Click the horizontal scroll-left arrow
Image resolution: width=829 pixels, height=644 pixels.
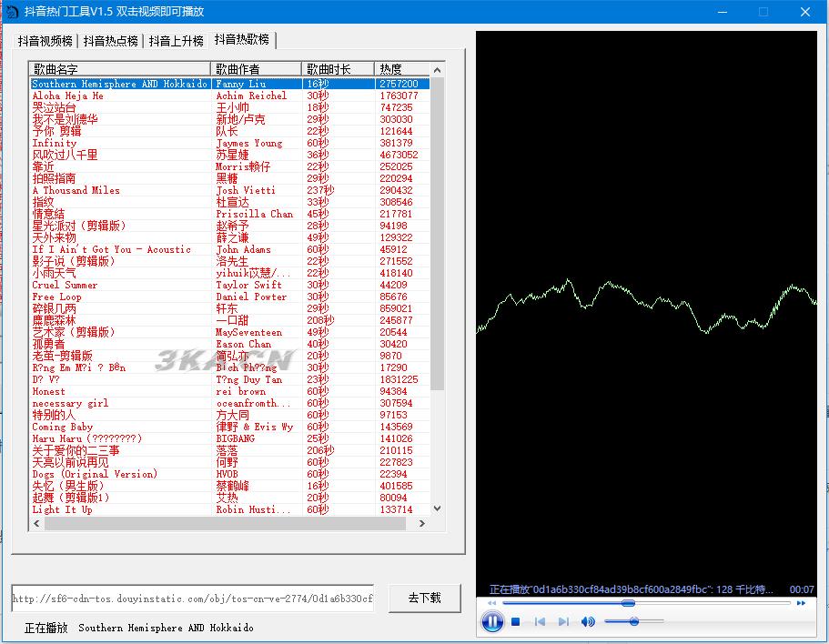[x=36, y=524]
